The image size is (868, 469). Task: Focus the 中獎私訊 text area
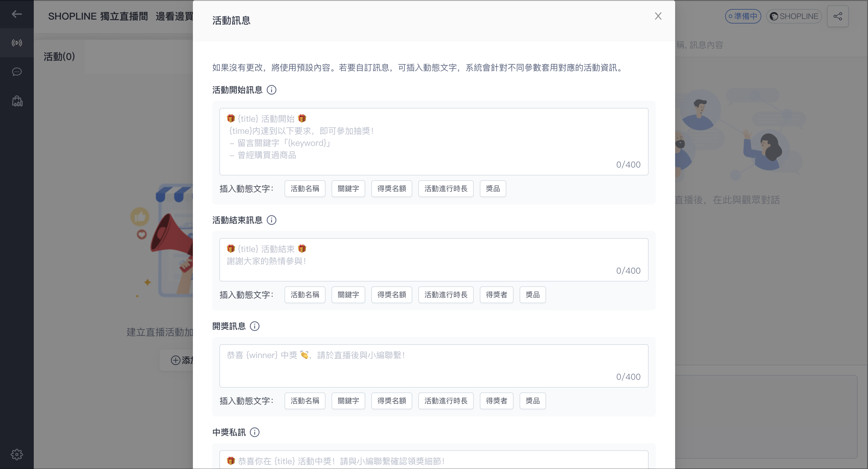pyautogui.click(x=434, y=460)
